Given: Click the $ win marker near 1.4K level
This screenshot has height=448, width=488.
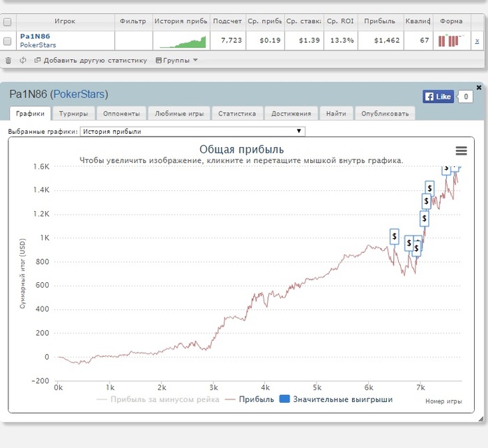Looking at the screenshot, I should coord(429,188).
